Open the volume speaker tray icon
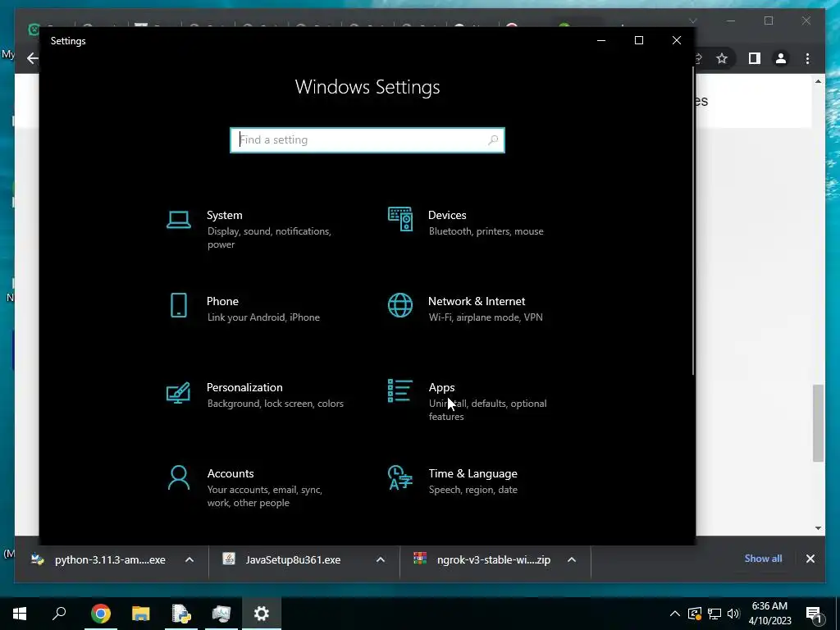Viewport: 840px width, 630px height. tap(734, 614)
